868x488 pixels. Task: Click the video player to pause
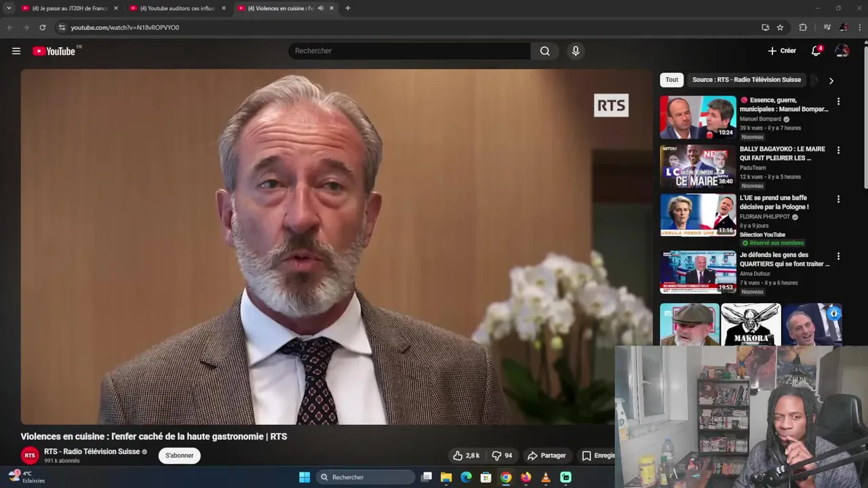[x=336, y=247]
